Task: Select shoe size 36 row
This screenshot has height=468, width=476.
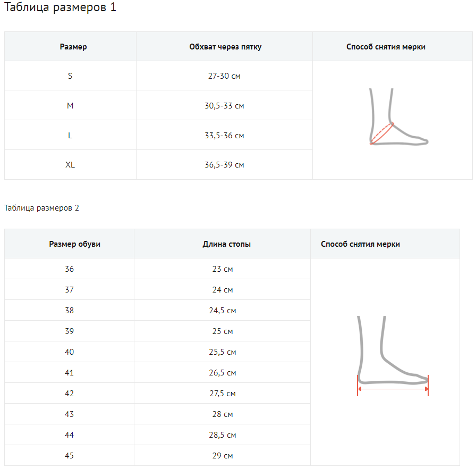Action: coord(70,269)
